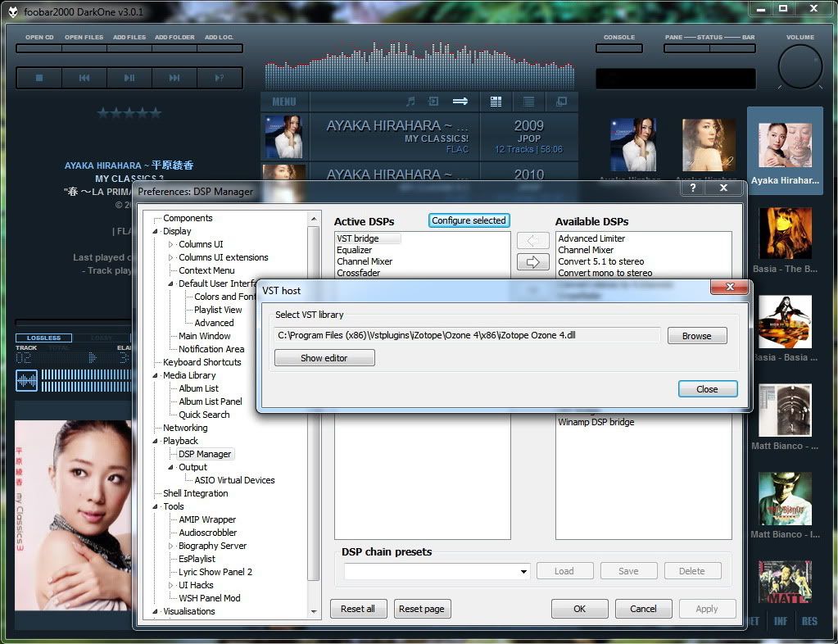Select the grid view icon

click(x=496, y=102)
